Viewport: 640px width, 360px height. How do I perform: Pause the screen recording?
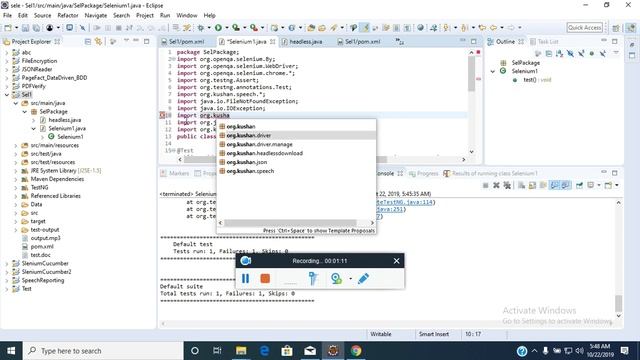(245, 278)
